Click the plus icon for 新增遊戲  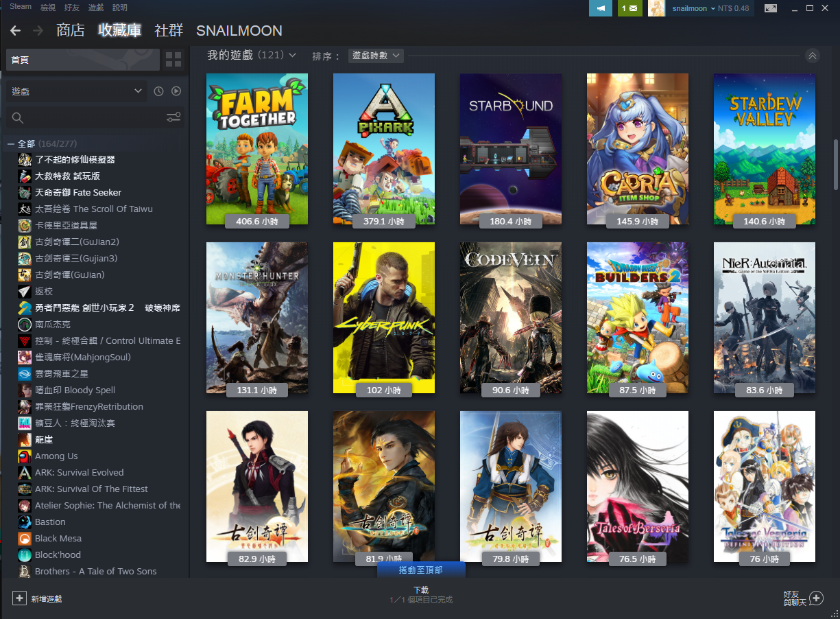pos(20,598)
